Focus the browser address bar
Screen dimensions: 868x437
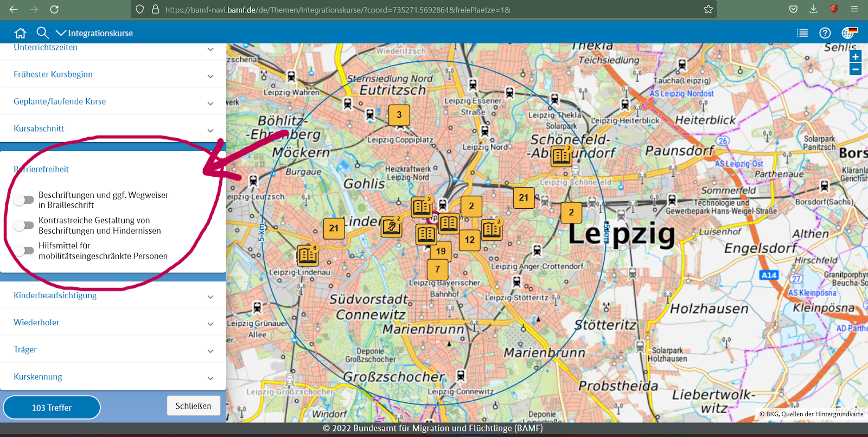pyautogui.click(x=423, y=9)
